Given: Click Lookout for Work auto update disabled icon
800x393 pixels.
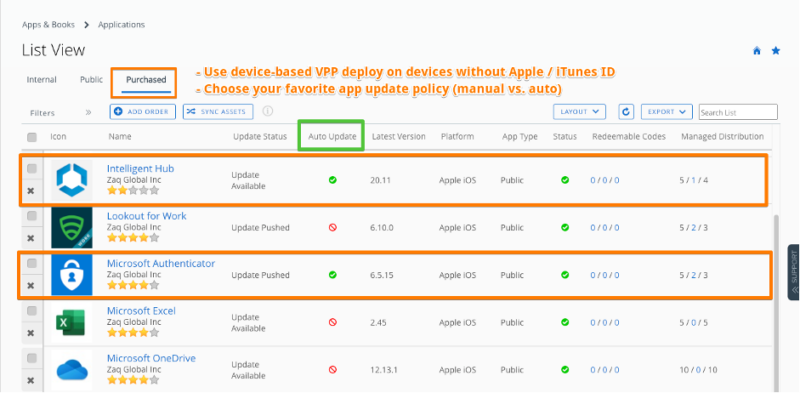Looking at the screenshot, I should coord(333,228).
